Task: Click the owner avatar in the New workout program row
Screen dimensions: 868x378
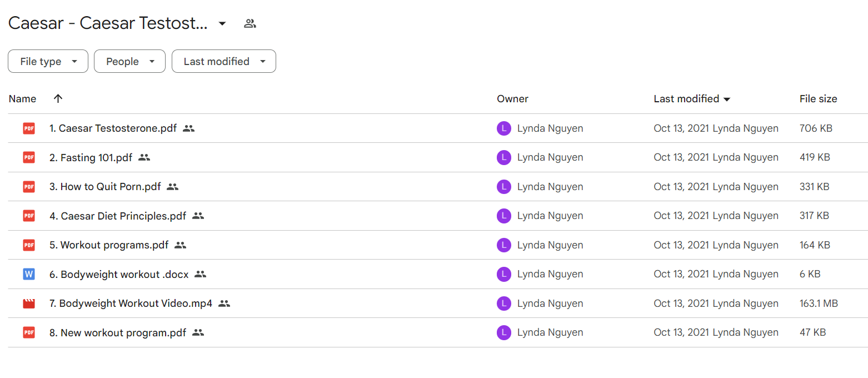Action: click(503, 332)
